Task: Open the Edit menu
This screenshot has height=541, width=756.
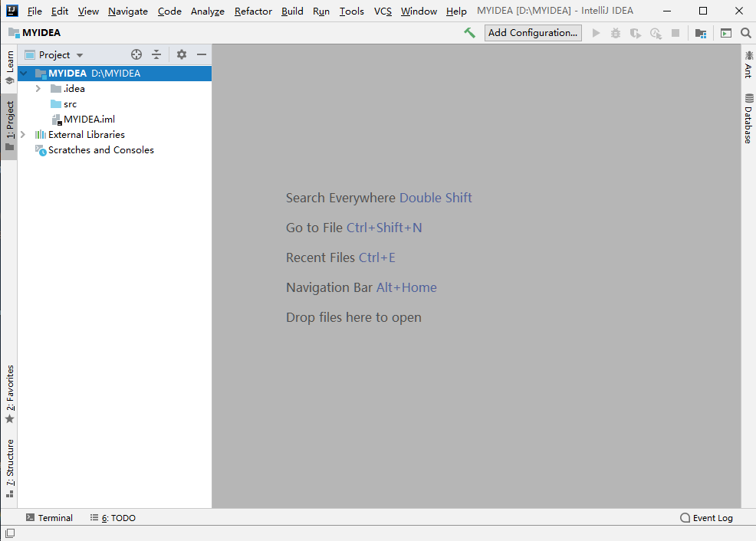Action: (x=60, y=11)
